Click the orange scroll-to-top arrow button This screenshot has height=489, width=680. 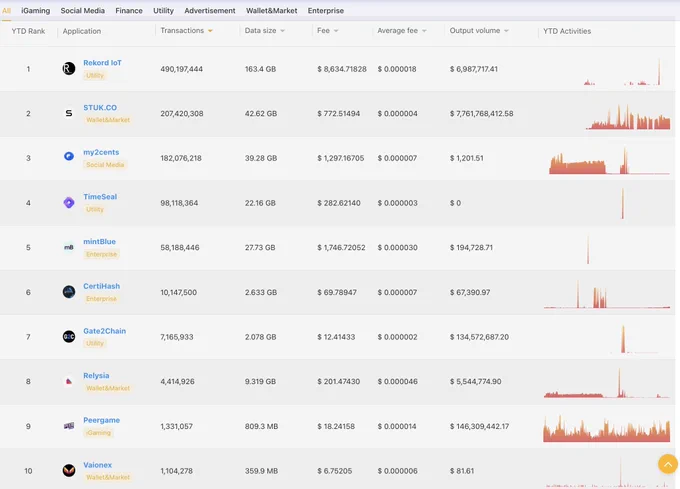pos(668,464)
